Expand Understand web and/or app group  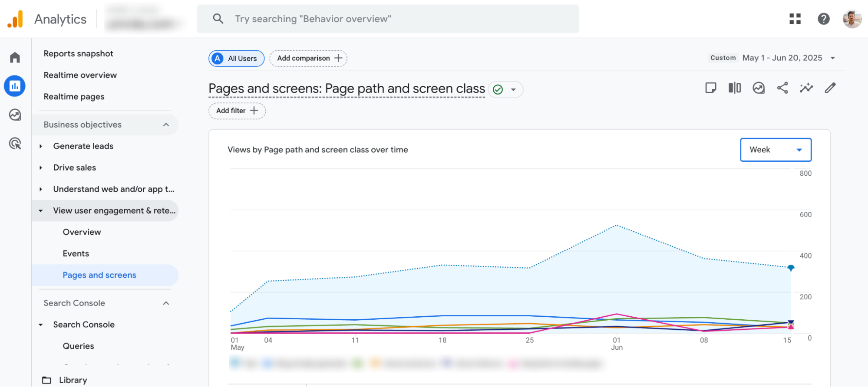[x=41, y=189]
